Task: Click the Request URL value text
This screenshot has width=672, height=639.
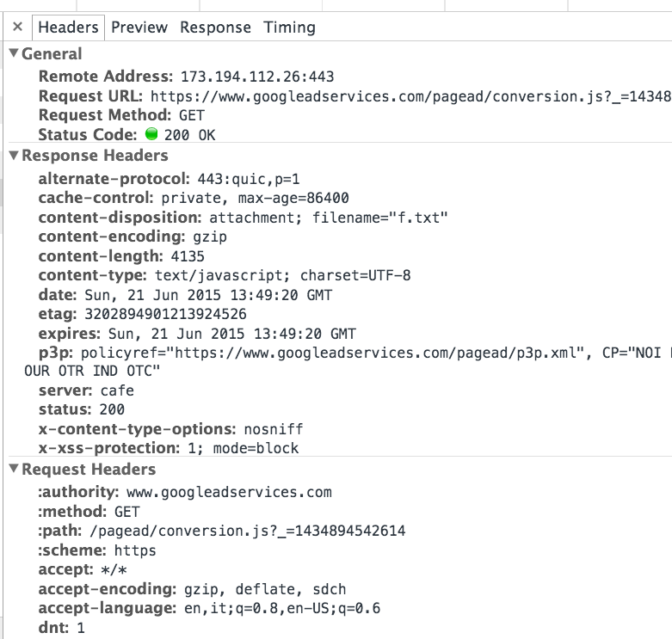Action: (410, 96)
